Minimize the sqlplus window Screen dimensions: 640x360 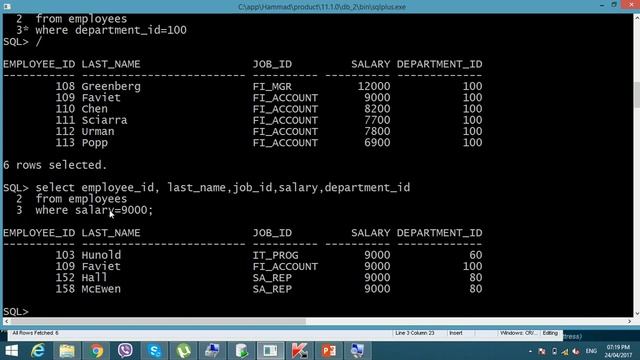coord(602,5)
